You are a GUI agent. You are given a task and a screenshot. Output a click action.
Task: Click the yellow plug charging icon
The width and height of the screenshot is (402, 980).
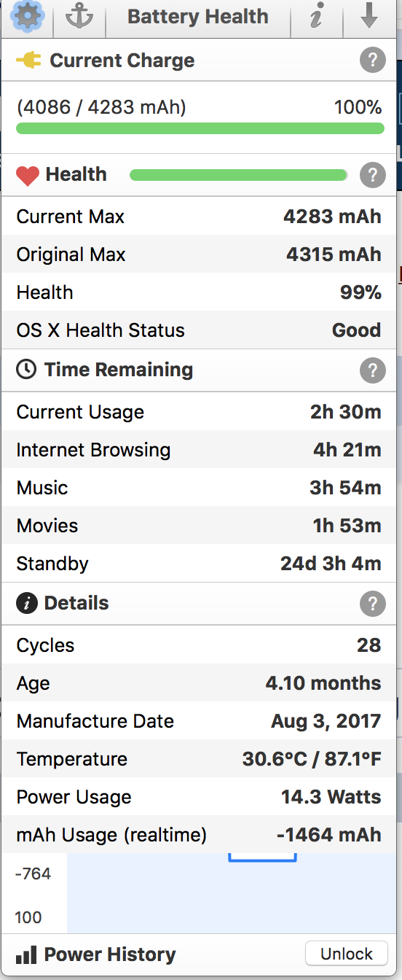tap(29, 61)
